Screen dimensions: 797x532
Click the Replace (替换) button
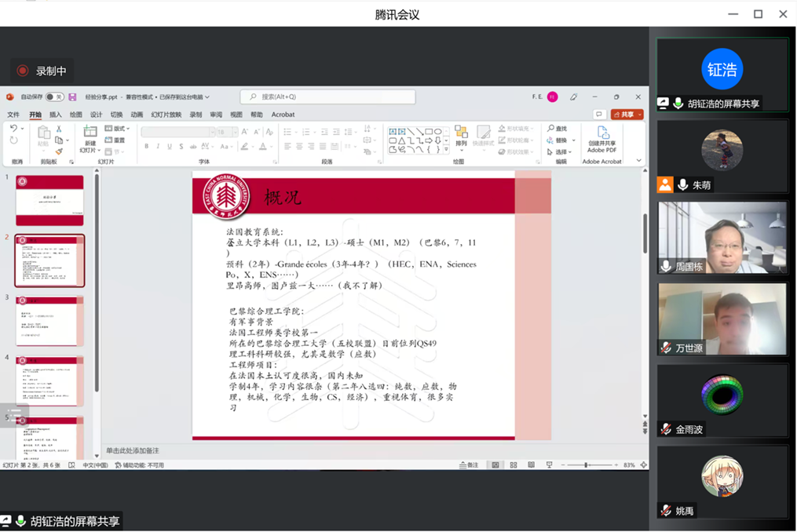(559, 140)
